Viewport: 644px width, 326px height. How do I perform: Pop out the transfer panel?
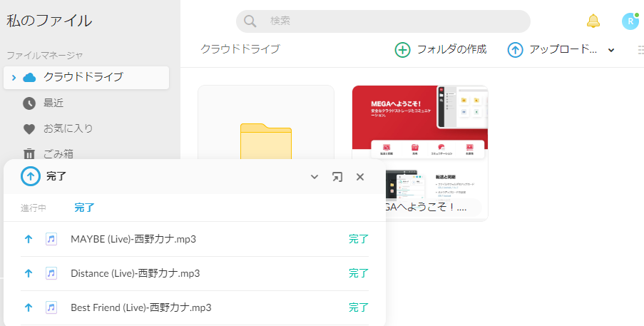click(337, 177)
